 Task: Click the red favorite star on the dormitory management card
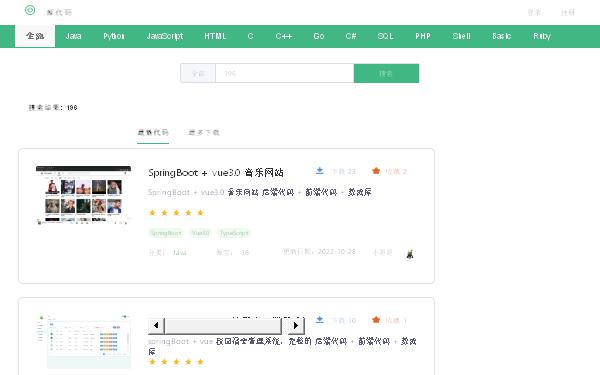pyautogui.click(x=376, y=320)
